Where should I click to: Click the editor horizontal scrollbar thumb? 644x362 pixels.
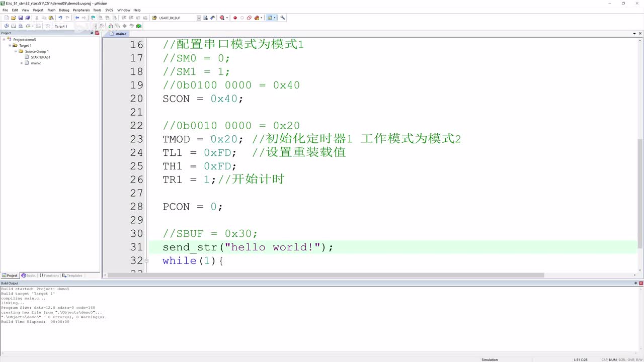click(326, 275)
